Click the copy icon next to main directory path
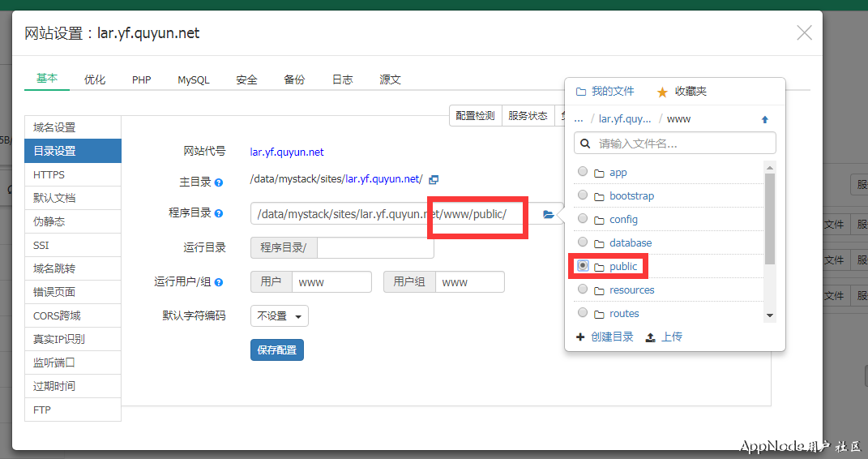Viewport: 868px width, 459px height. [x=434, y=179]
